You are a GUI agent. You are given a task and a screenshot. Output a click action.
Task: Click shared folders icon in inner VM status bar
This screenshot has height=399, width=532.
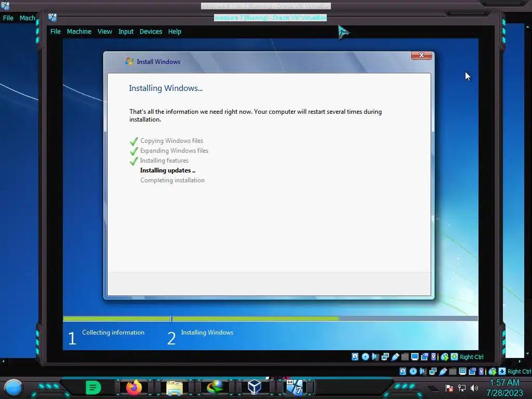405,356
